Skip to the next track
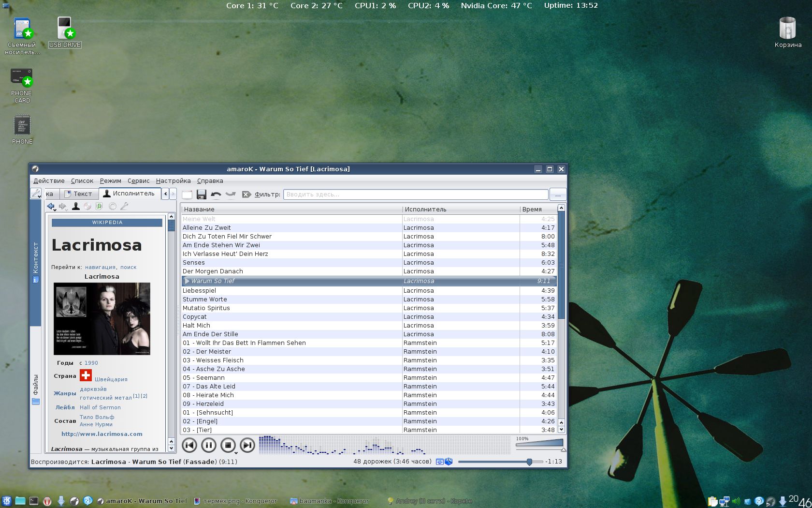This screenshot has height=508, width=812. [247, 445]
